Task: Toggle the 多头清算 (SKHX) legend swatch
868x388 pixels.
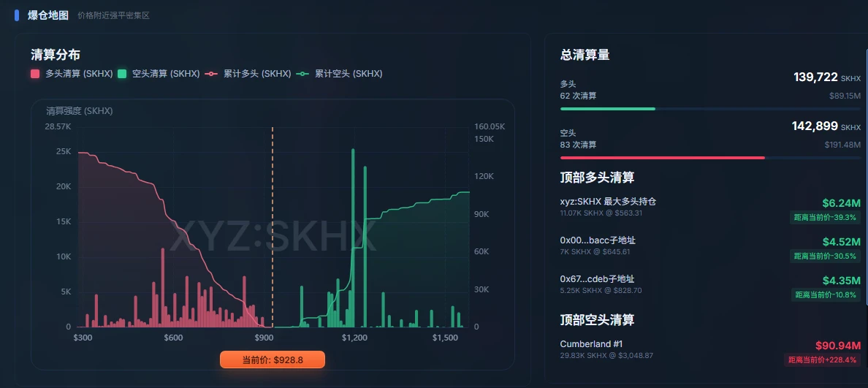Action: coord(35,74)
